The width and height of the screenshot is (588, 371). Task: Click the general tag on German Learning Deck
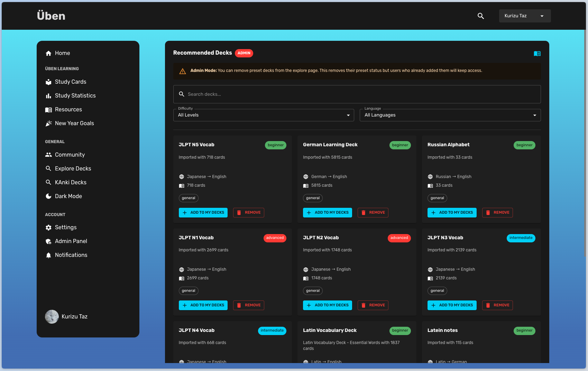point(313,198)
